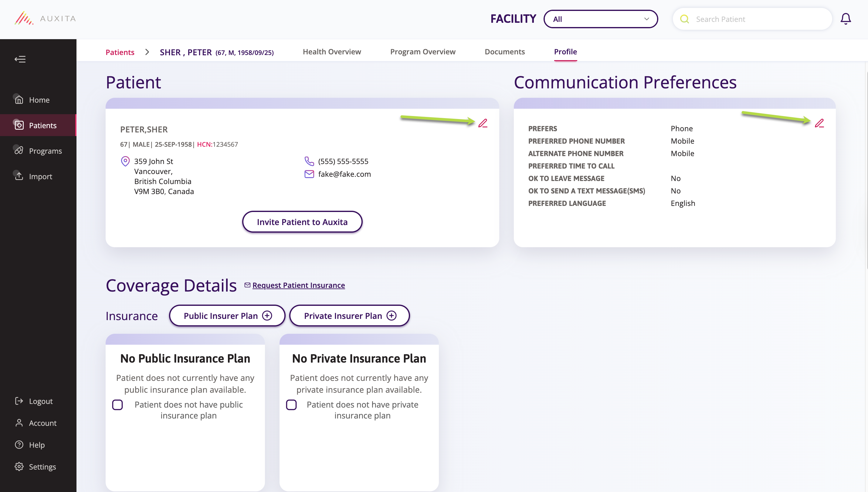This screenshot has height=492, width=868.
Task: Edit patient details via the pencil icon
Action: coord(483,123)
